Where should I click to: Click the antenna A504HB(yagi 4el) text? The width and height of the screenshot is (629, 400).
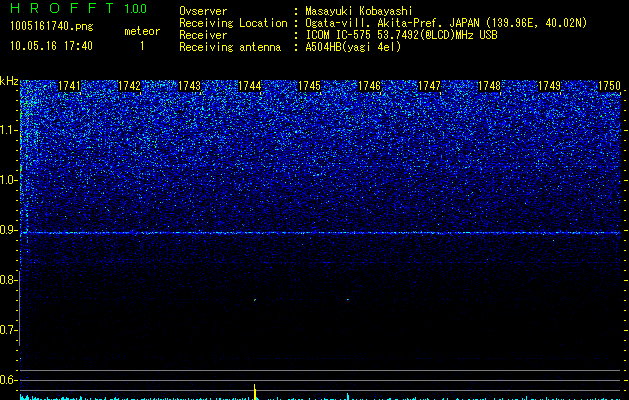coord(353,47)
